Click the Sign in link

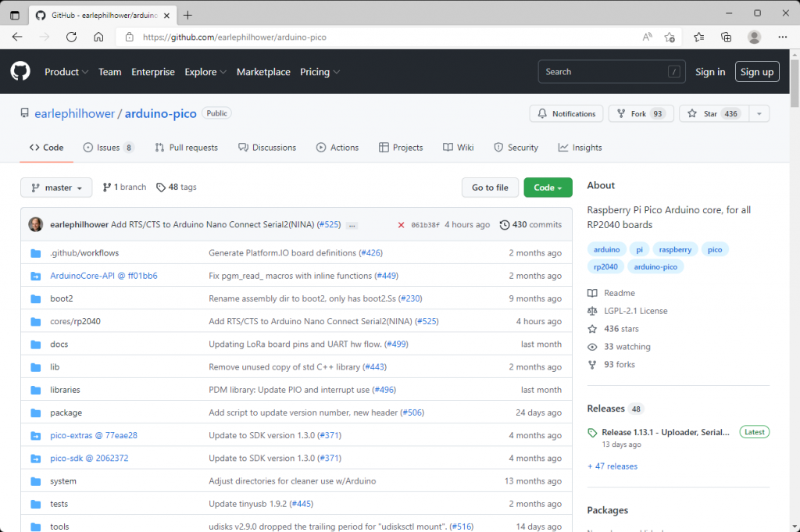pos(710,72)
